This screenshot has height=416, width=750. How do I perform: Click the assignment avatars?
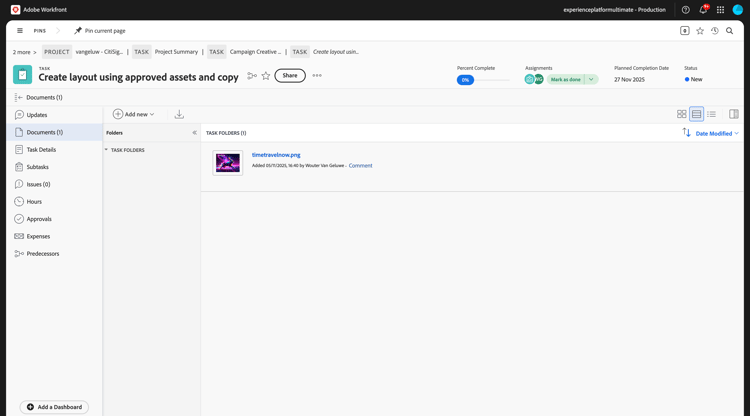(534, 79)
